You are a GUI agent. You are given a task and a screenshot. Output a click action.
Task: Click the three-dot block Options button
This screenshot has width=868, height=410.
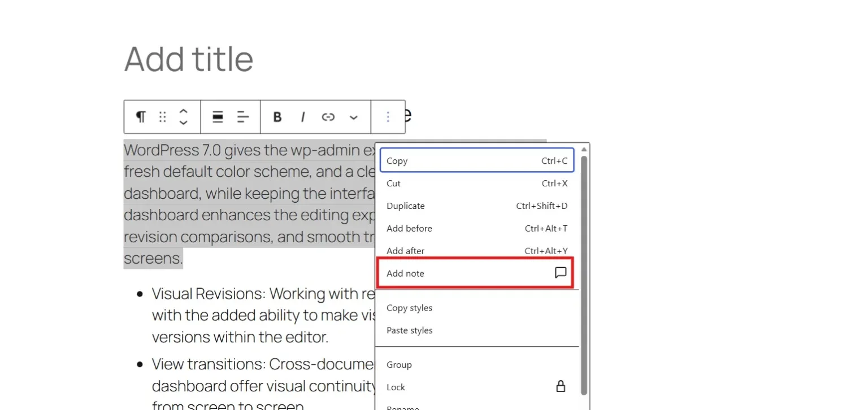coord(388,117)
